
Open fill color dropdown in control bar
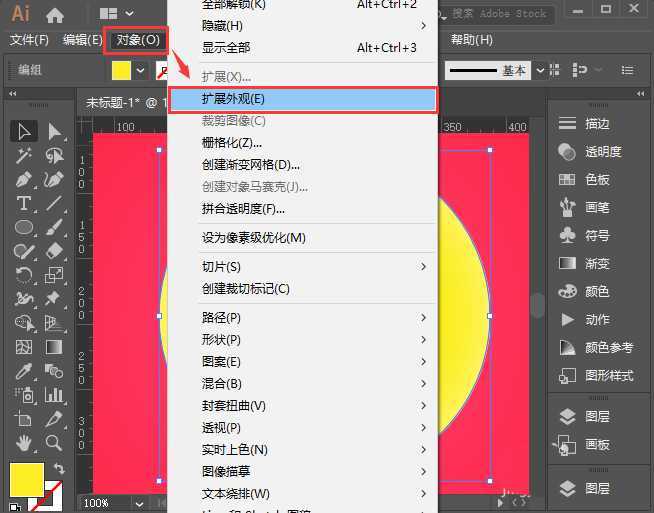coord(141,70)
